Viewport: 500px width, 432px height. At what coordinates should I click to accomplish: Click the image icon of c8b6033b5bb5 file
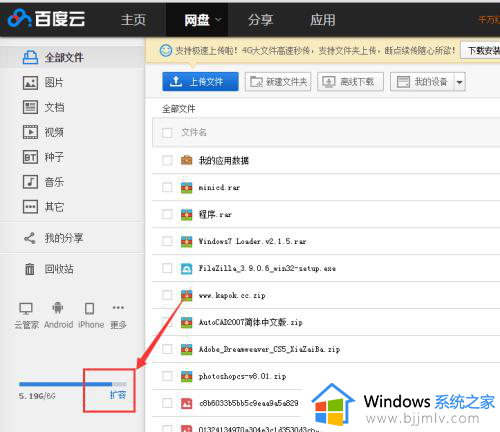pyautogui.click(x=187, y=403)
